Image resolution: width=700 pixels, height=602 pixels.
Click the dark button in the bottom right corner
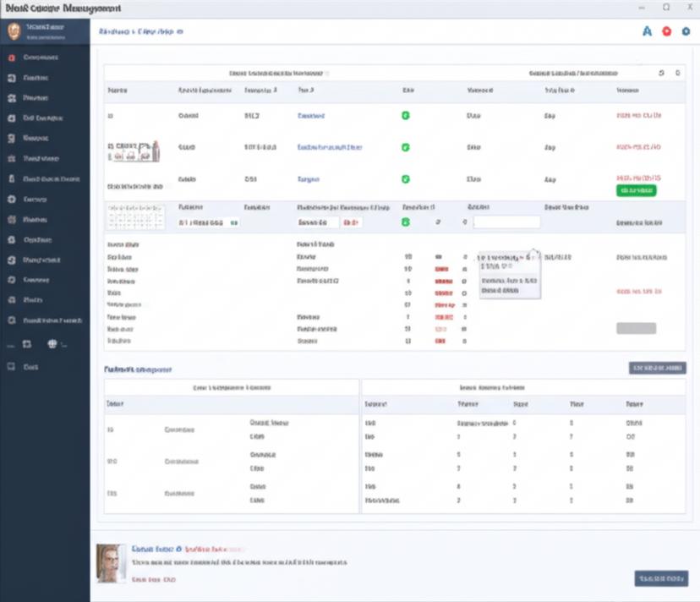(661, 578)
